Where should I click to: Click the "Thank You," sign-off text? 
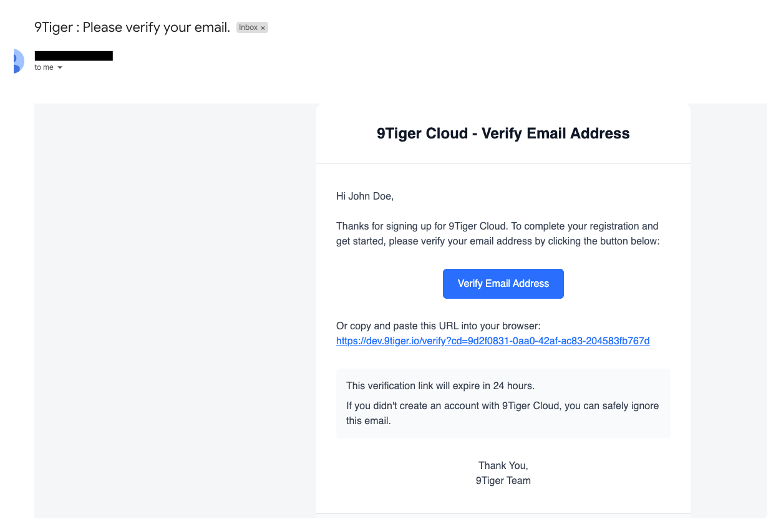[503, 466]
